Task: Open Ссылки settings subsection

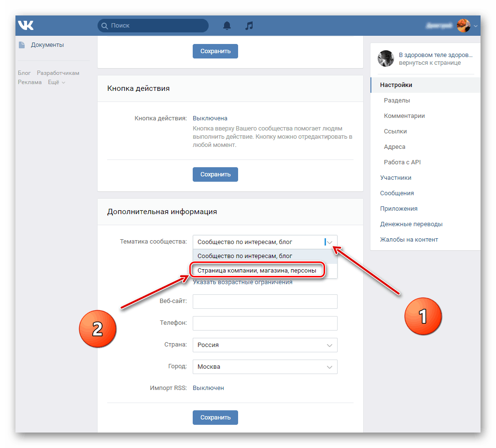Action: (395, 131)
